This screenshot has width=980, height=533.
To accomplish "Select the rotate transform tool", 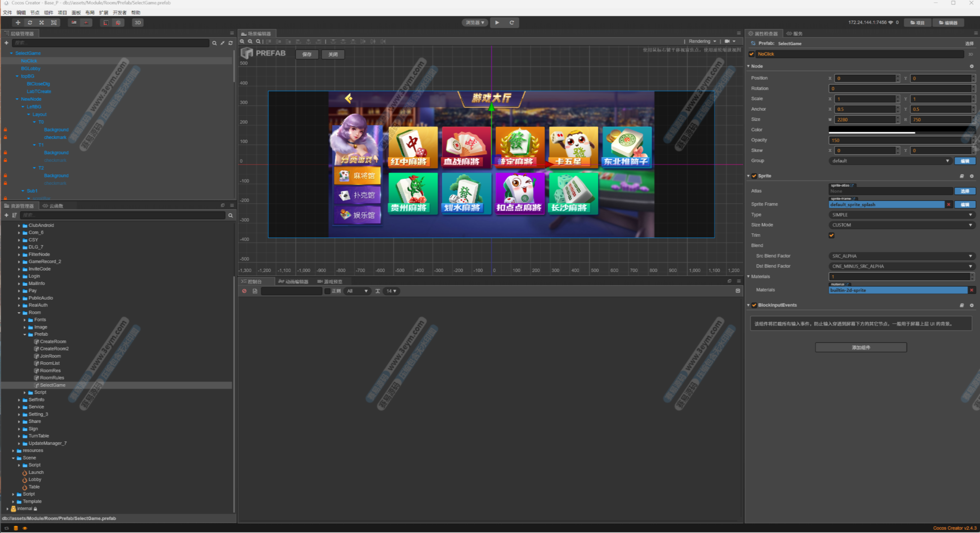I will point(30,23).
